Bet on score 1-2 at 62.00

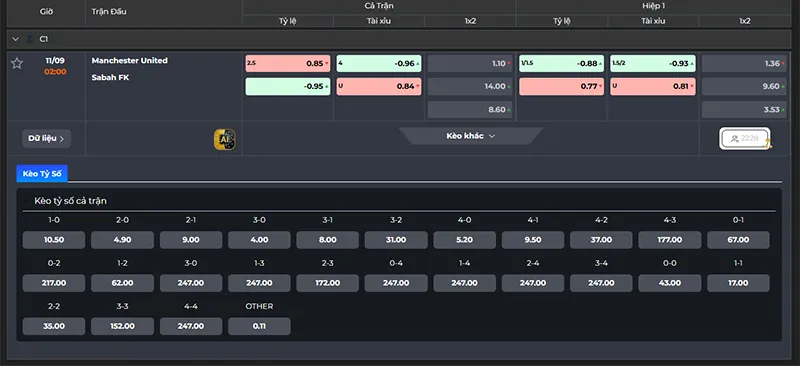[122, 283]
